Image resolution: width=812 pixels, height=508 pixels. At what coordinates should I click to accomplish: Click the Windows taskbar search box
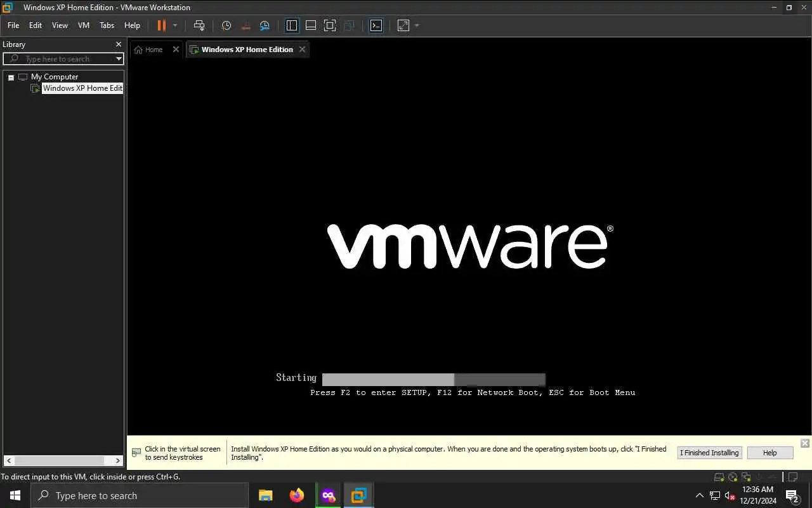[140, 495]
